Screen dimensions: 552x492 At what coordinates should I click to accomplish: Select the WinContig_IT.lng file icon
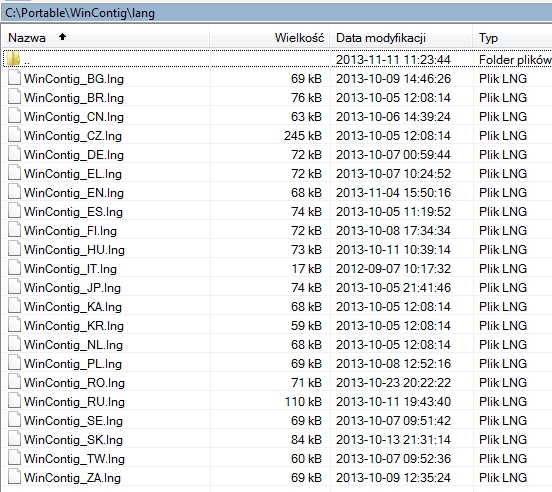pyautogui.click(x=14, y=267)
